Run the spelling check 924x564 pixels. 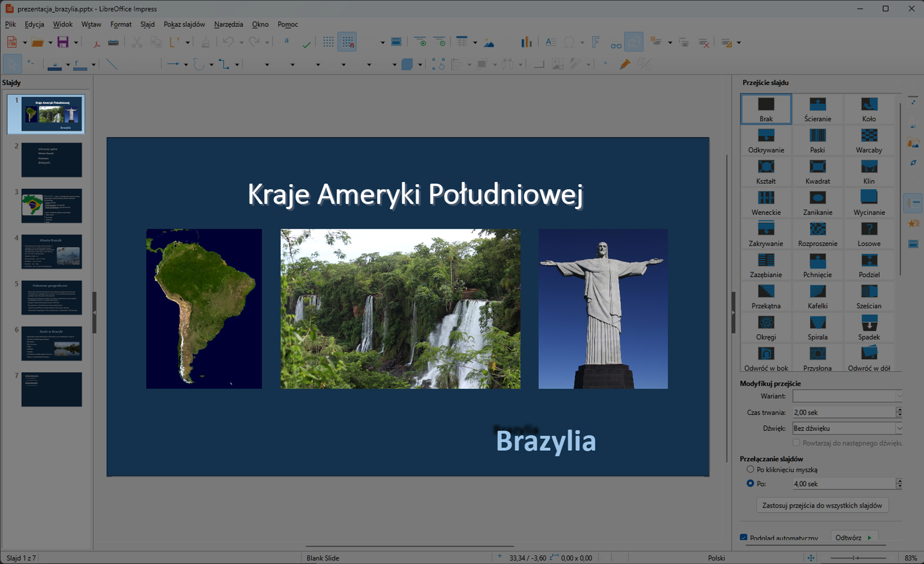tap(306, 42)
